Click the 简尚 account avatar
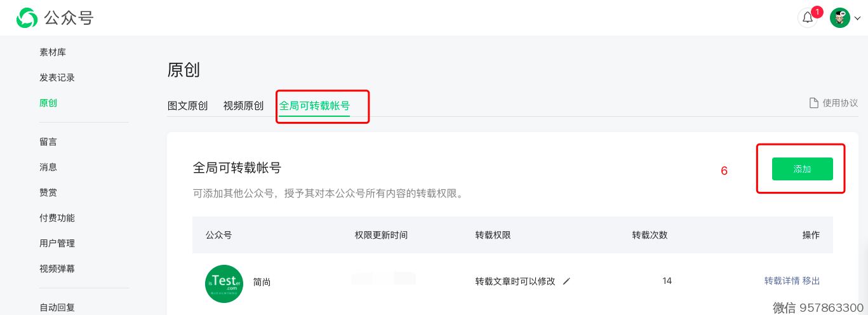Image resolution: width=868 pixels, height=315 pixels. [x=224, y=283]
